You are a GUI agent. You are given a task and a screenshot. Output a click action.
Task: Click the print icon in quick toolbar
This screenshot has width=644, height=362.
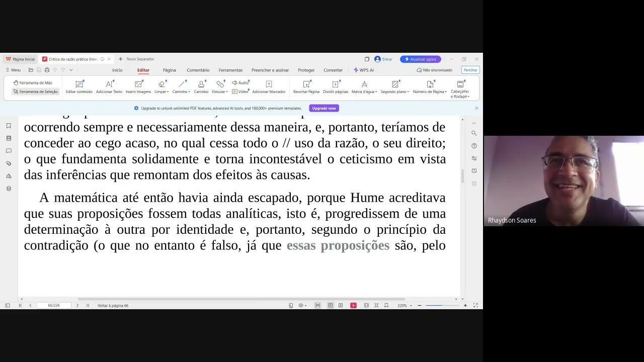click(x=47, y=70)
